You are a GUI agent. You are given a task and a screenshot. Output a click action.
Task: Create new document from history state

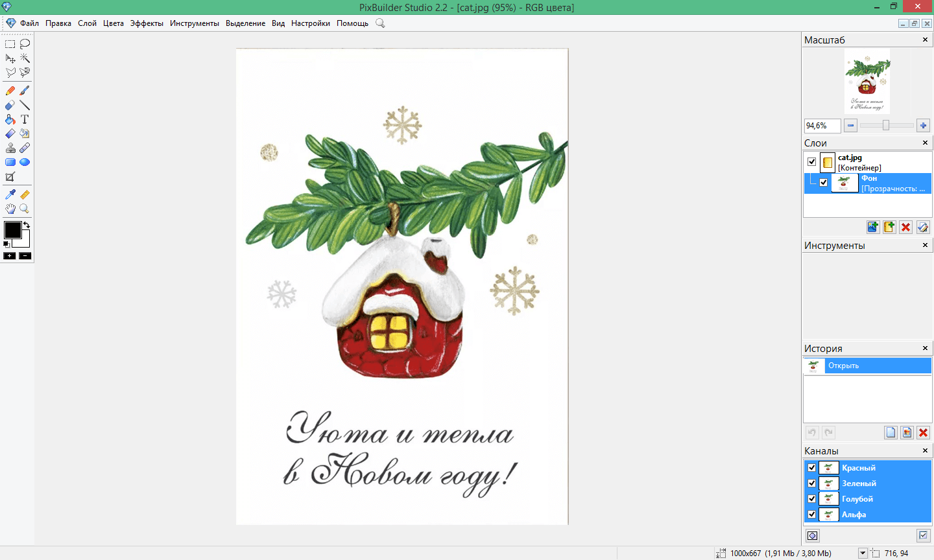pos(891,432)
